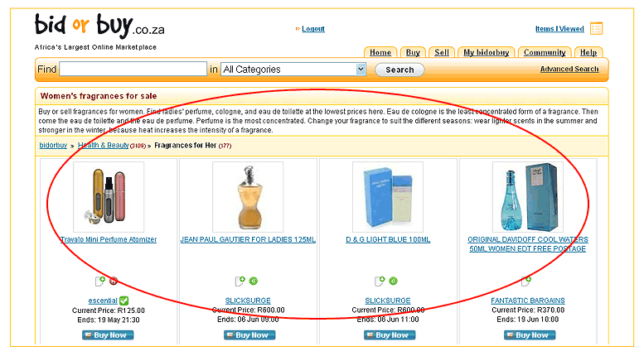View seller FANTASTIC BARGAINS profile

(528, 301)
